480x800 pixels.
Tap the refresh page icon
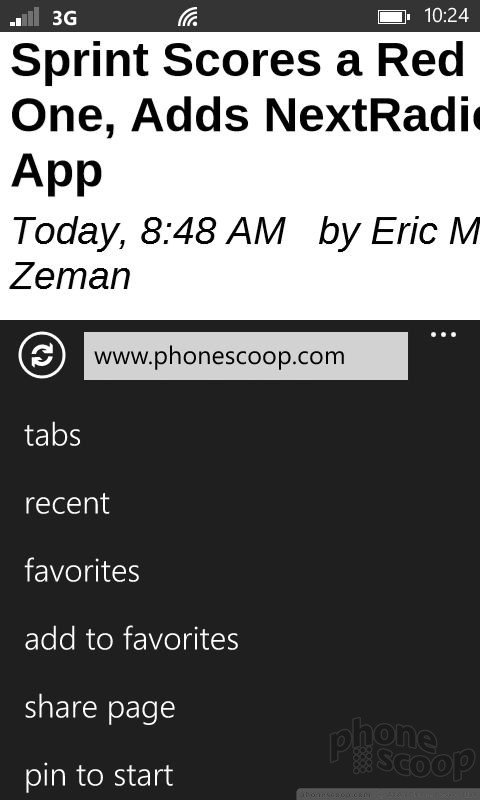point(42,355)
